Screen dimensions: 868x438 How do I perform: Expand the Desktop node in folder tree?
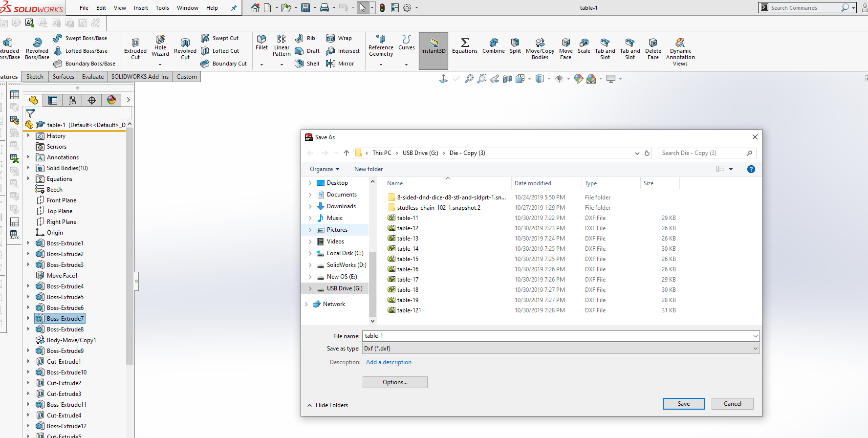click(310, 183)
